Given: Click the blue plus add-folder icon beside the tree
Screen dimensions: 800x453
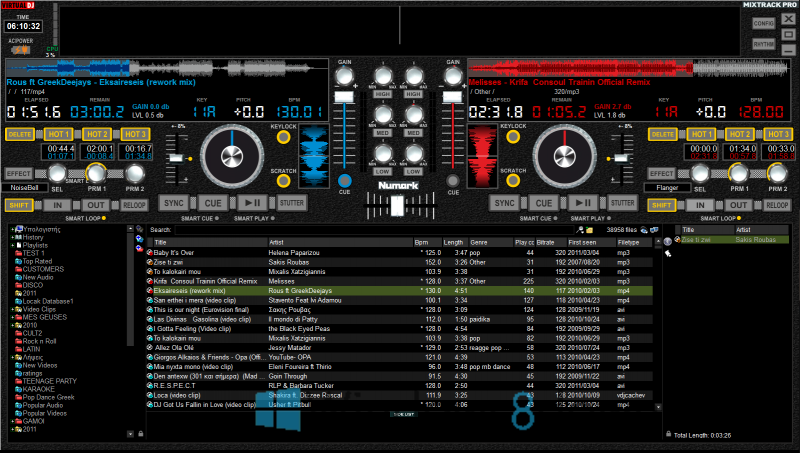Looking at the screenshot, I should 139,239.
